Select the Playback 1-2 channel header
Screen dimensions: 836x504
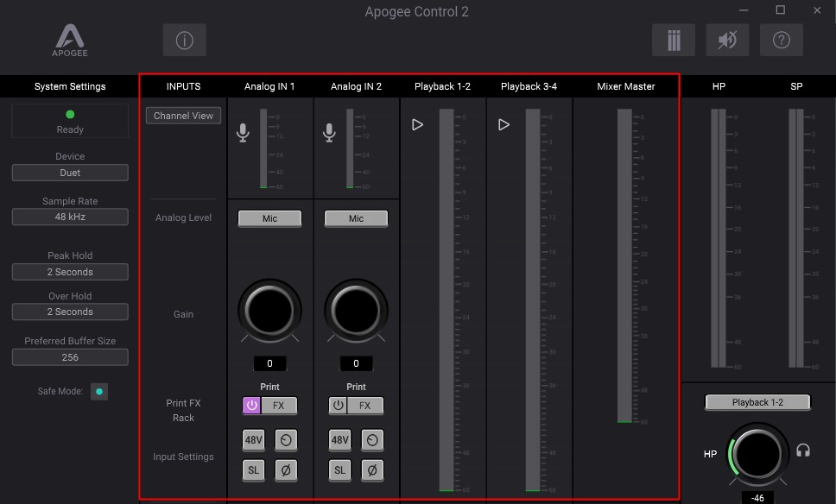coord(442,86)
